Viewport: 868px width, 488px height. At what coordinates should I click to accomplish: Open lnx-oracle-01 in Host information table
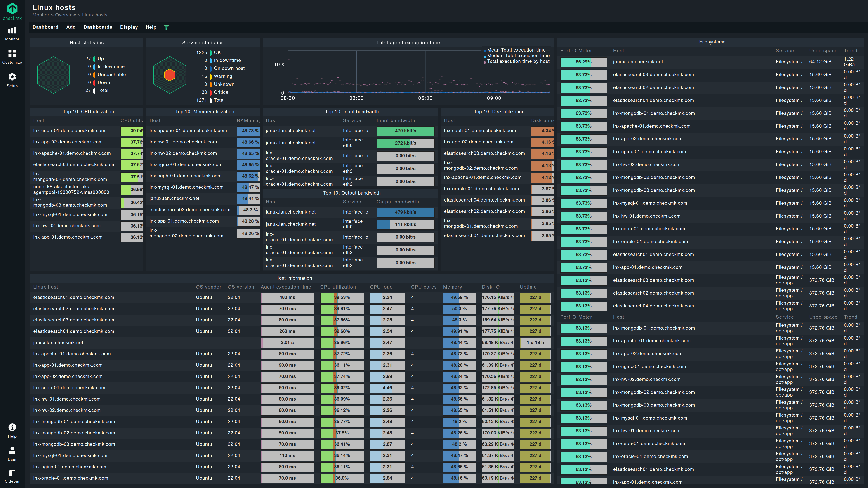tap(71, 478)
